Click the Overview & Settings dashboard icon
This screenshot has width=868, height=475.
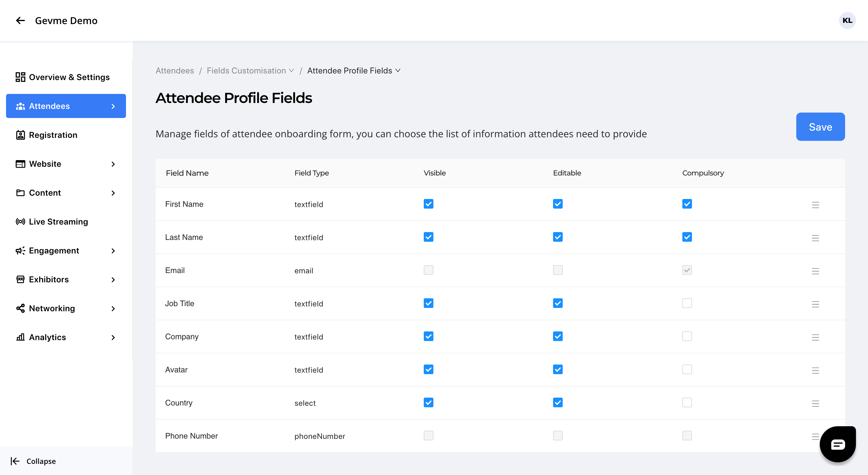click(x=20, y=77)
